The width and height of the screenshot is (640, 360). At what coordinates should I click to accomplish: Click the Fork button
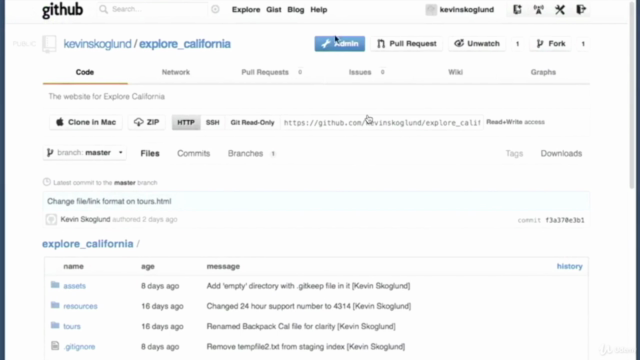pyautogui.click(x=551, y=44)
